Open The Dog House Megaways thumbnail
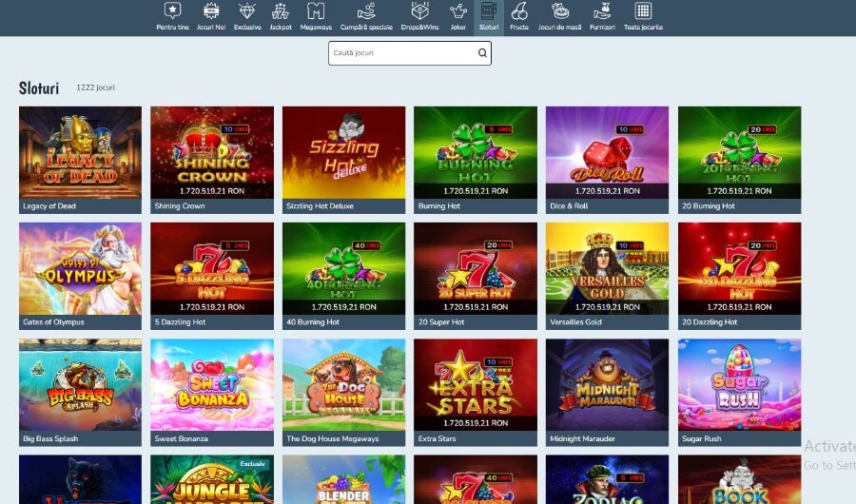This screenshot has height=504, width=856. 344,384
